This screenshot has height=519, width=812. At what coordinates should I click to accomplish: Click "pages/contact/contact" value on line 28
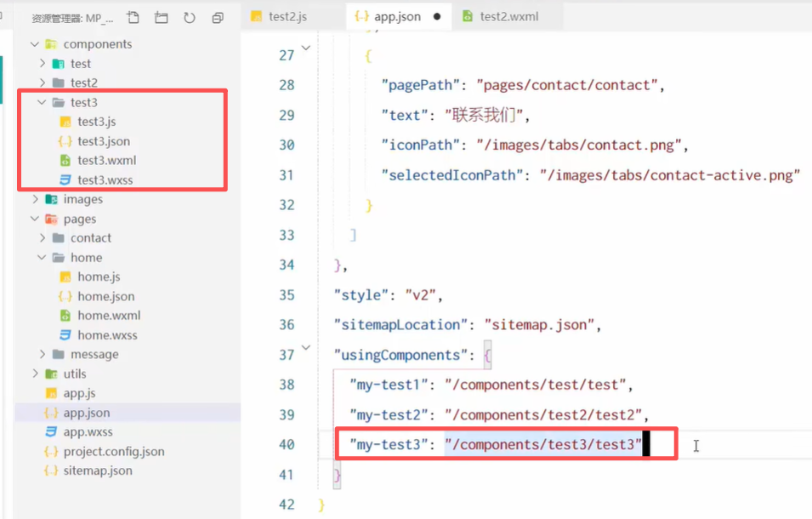(x=566, y=85)
